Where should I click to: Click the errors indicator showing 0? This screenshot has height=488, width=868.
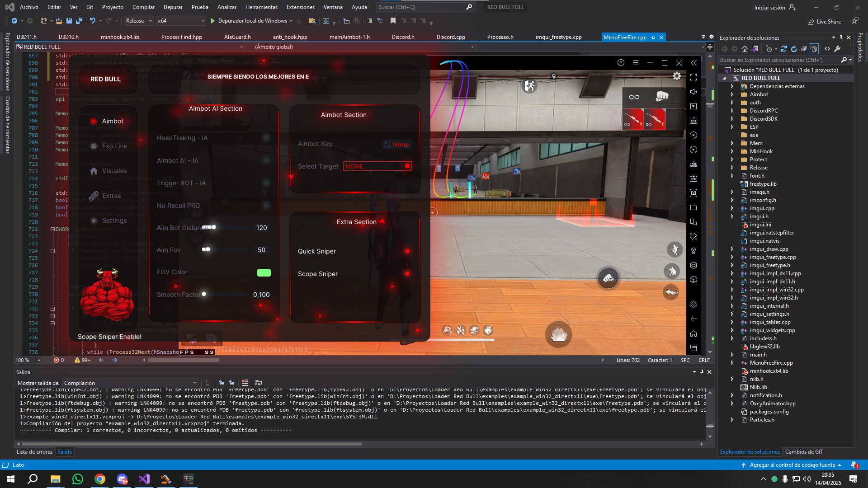click(x=59, y=360)
